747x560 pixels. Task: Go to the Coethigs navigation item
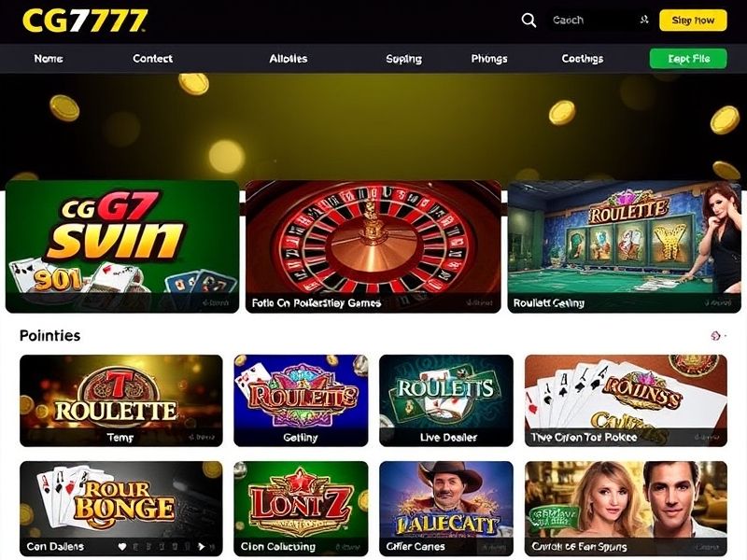tap(582, 59)
